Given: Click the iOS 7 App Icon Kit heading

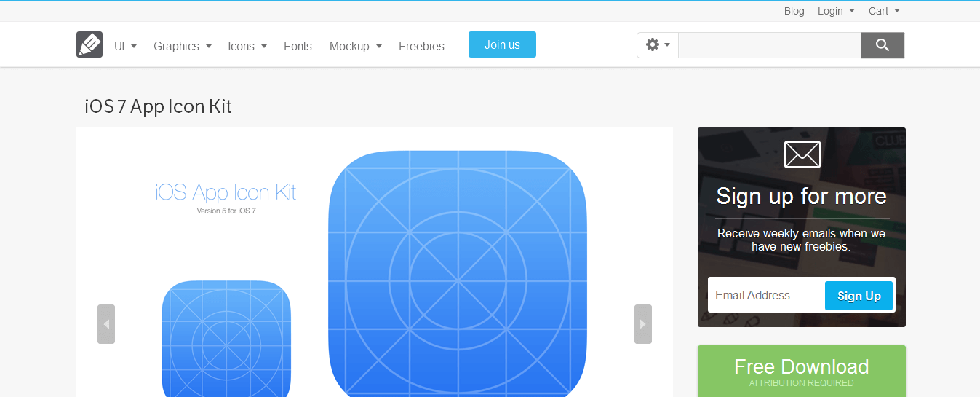Looking at the screenshot, I should coord(158,106).
